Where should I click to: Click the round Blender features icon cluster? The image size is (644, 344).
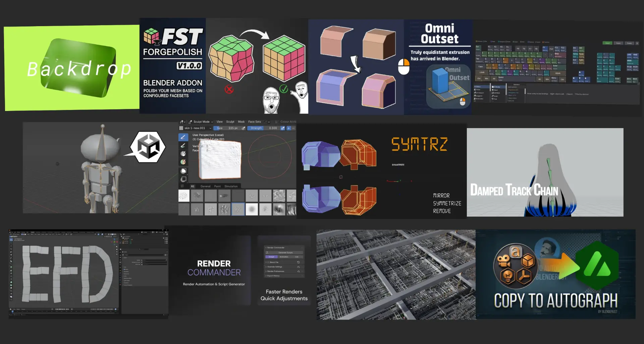[x=516, y=266]
